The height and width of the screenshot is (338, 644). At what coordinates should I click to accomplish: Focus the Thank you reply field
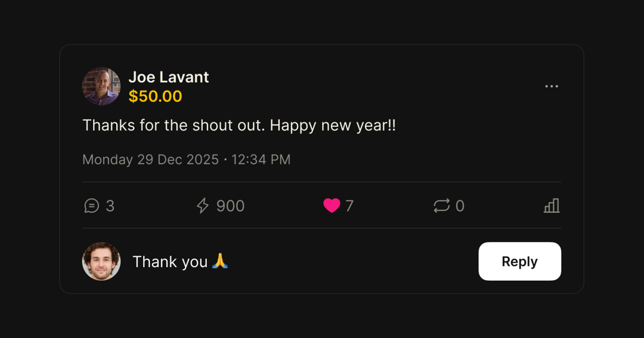click(170, 262)
